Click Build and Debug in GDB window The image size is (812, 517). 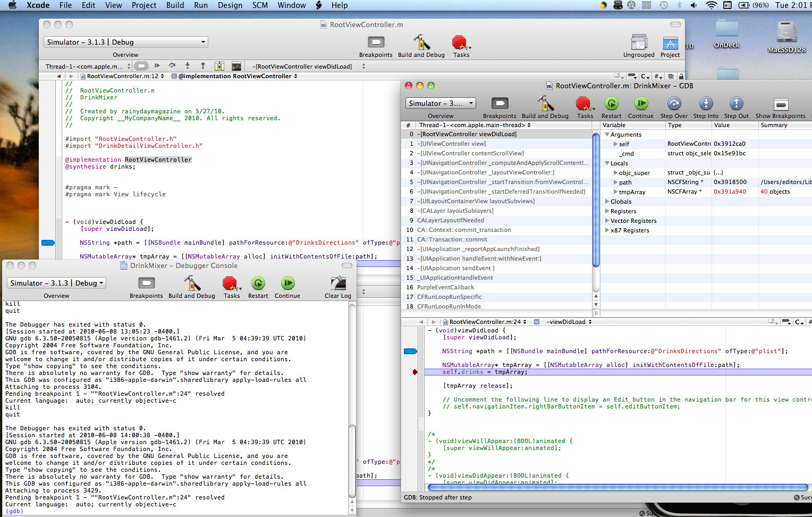545,104
